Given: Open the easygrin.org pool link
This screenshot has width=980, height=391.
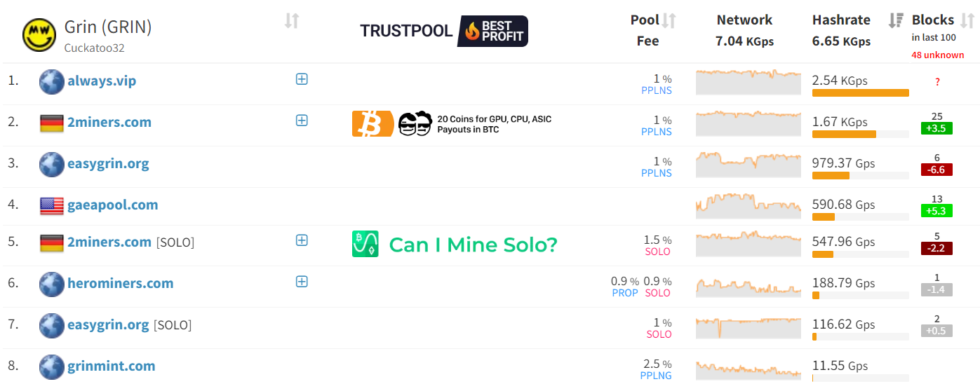Looking at the screenshot, I should (108, 164).
